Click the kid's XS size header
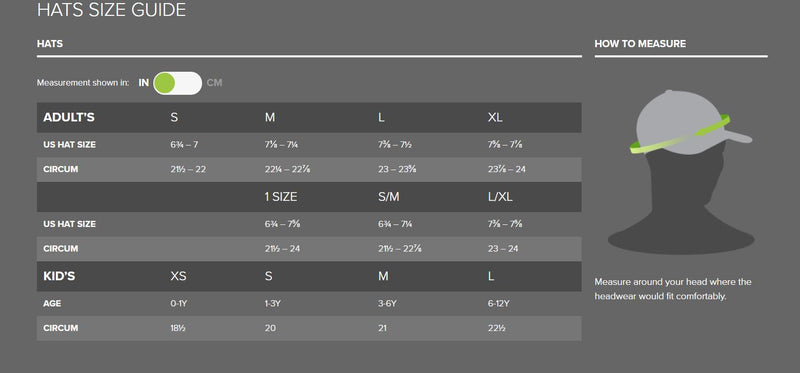The height and width of the screenshot is (373, 800). tap(178, 277)
